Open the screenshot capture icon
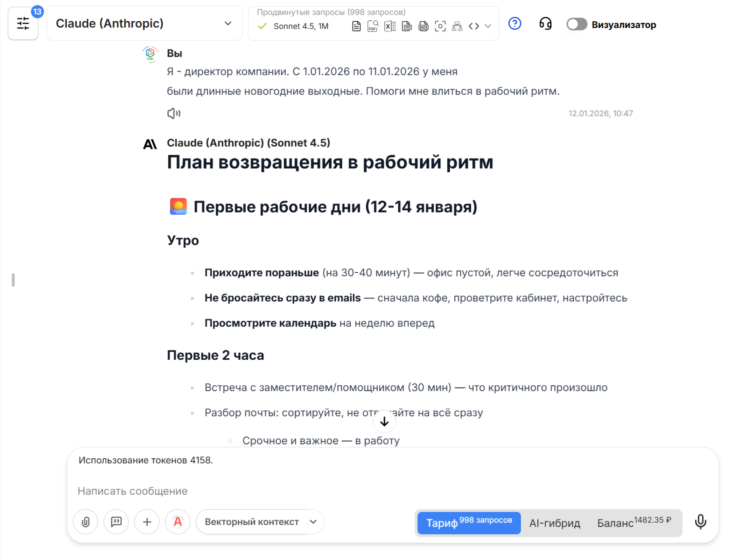This screenshot has width=749, height=560. (x=440, y=26)
